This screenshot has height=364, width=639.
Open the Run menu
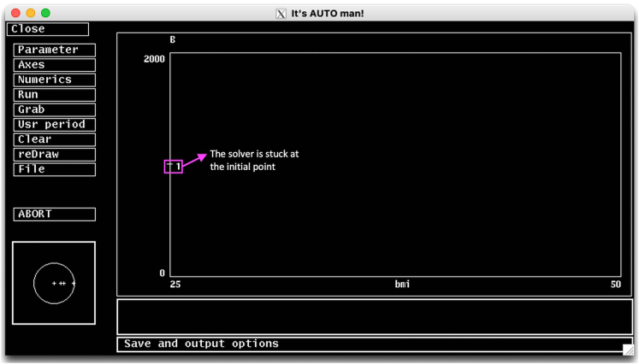click(x=55, y=95)
